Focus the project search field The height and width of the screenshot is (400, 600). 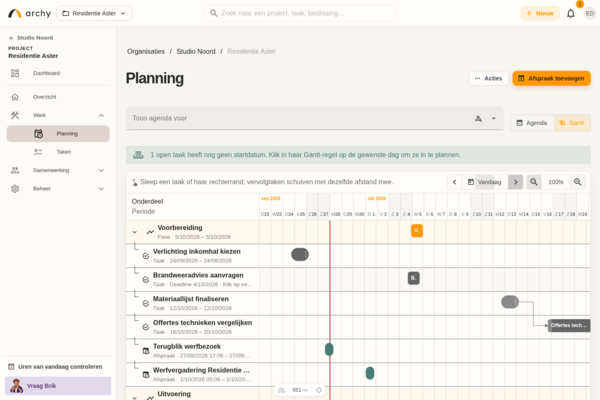tap(300, 13)
